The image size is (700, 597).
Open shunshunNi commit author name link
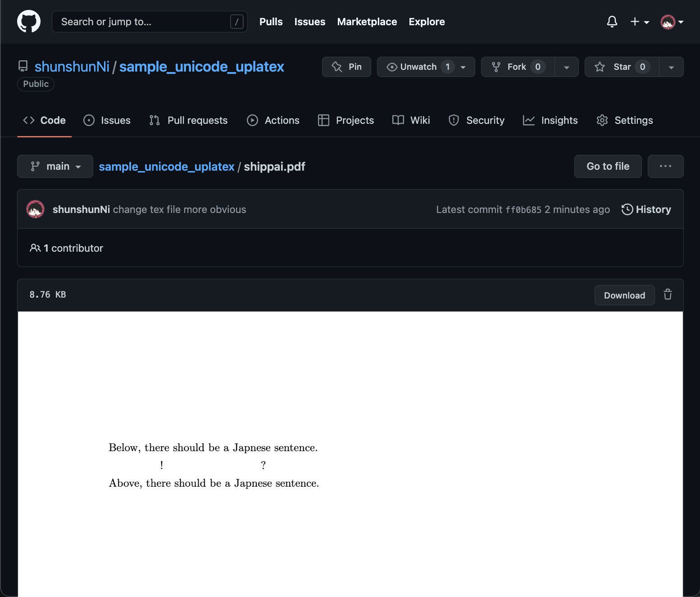[81, 209]
